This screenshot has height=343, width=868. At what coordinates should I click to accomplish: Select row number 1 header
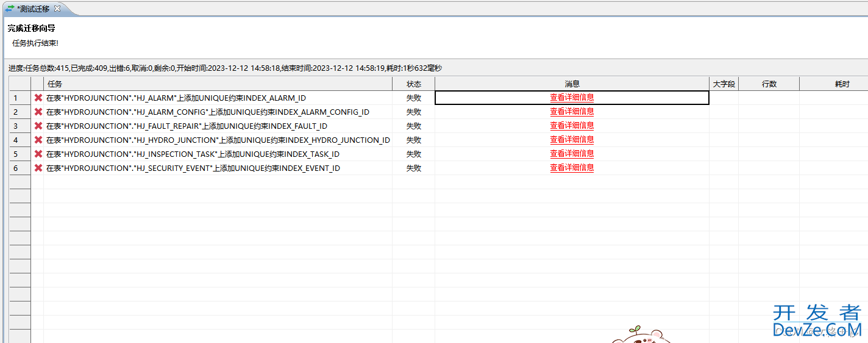(x=20, y=98)
